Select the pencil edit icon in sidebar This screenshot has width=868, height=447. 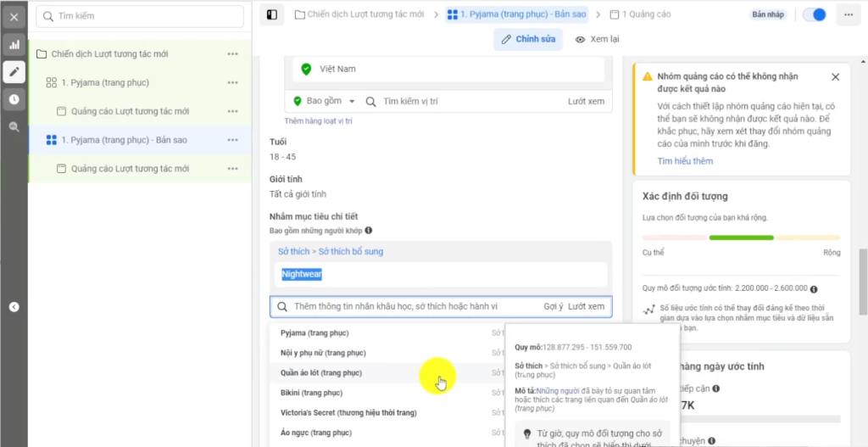pyautogui.click(x=14, y=72)
